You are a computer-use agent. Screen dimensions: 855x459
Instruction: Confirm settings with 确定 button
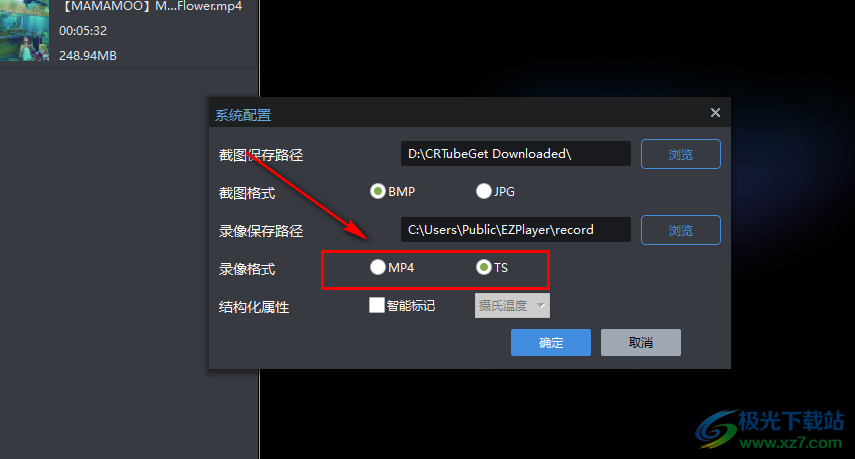[x=551, y=342]
